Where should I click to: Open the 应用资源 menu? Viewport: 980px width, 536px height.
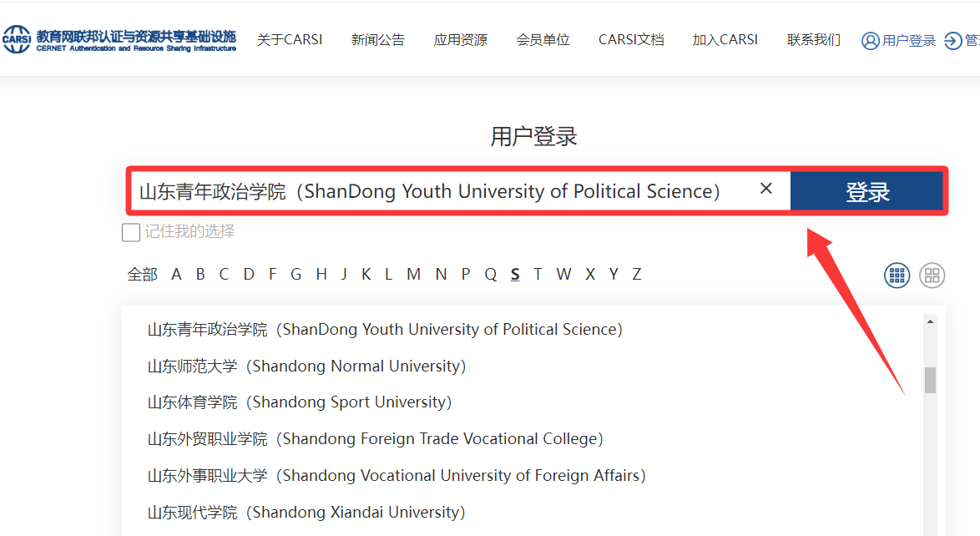tap(460, 39)
